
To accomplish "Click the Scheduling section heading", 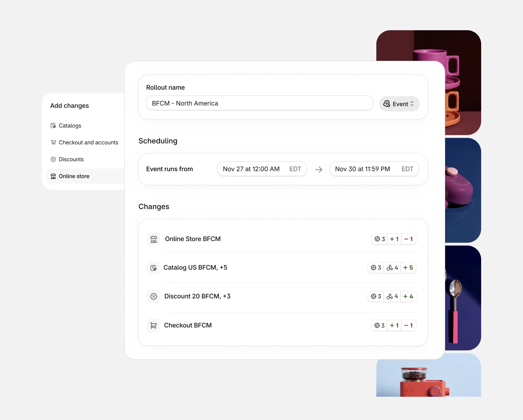I will point(158,141).
